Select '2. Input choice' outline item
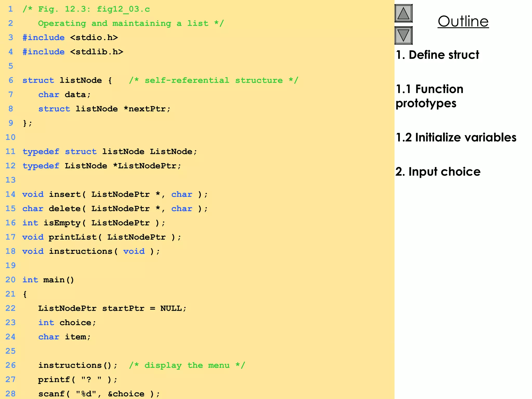Screen dimensions: 532x399 (438, 172)
